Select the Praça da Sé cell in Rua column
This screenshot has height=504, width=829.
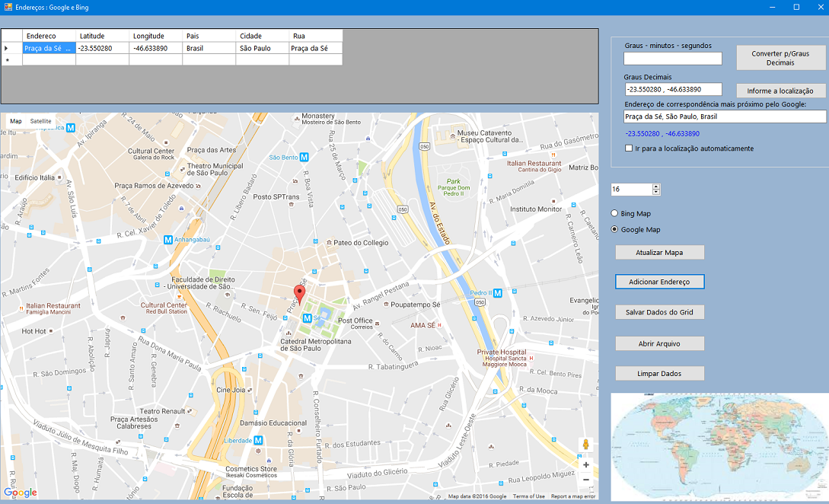316,48
